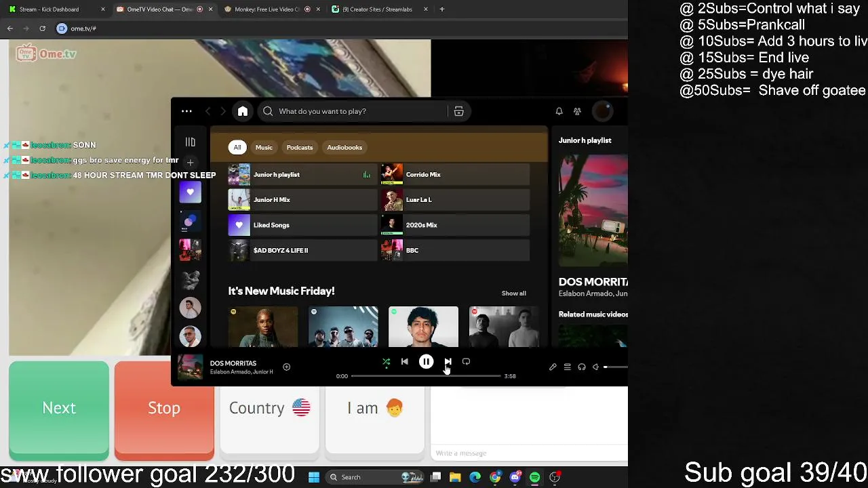Open the Windows Start menu
This screenshot has width=868, height=488.
point(314,477)
